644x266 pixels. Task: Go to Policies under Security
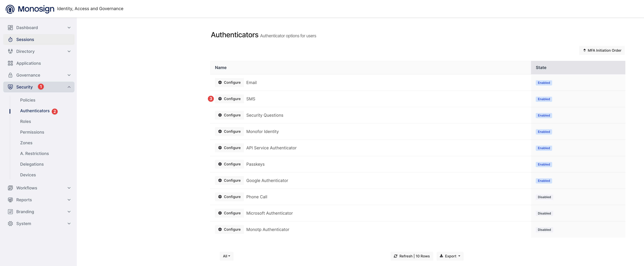click(x=28, y=100)
